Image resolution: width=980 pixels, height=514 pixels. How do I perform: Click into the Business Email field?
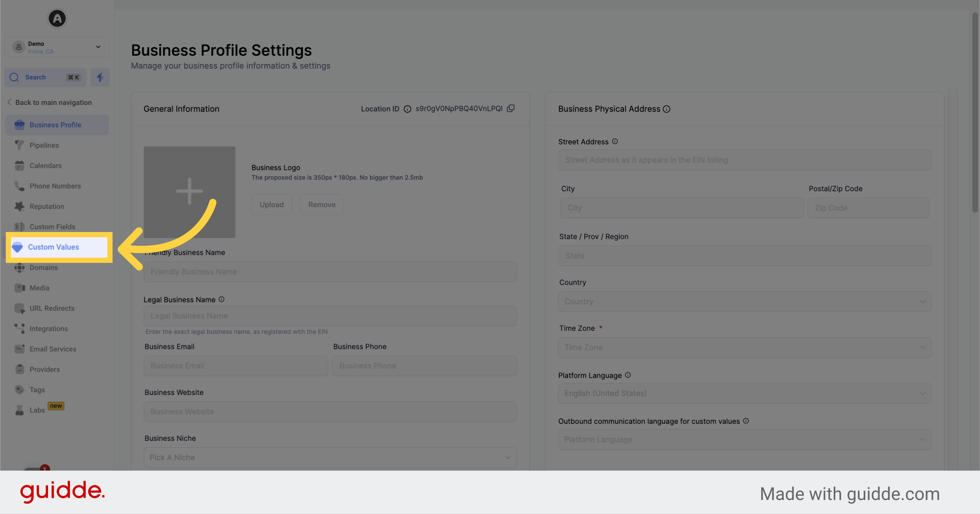pyautogui.click(x=236, y=366)
